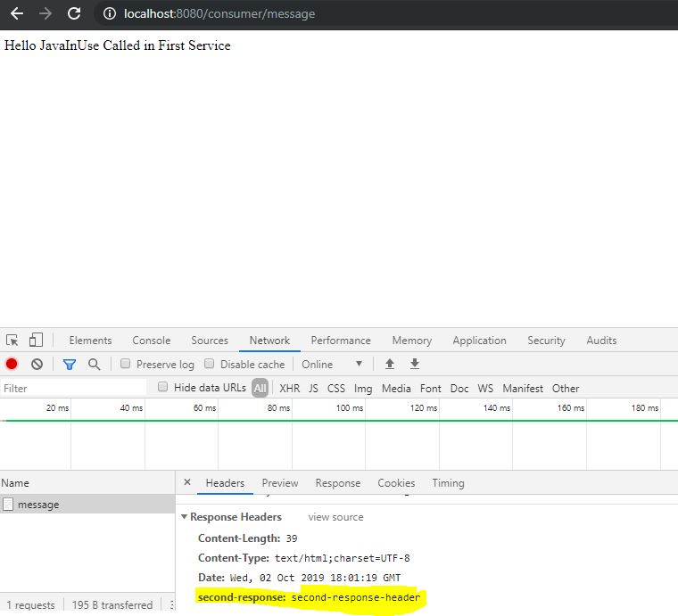
Task: Open the Elements panel tab
Action: [90, 341]
